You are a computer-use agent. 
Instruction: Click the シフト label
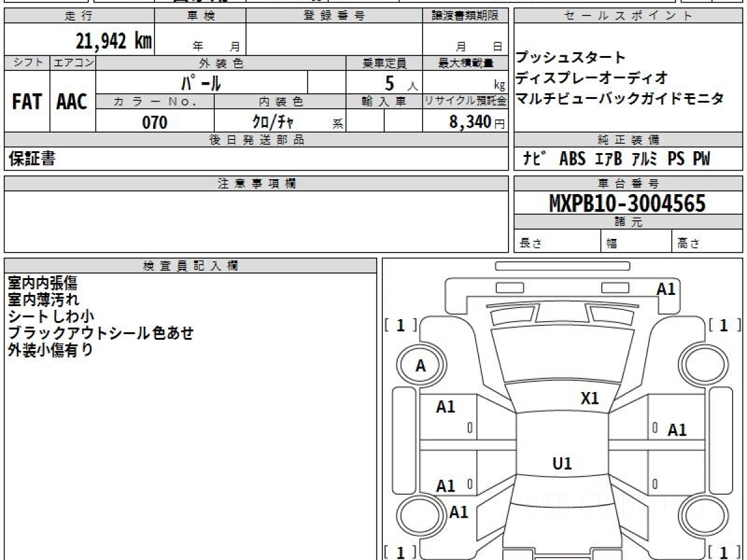pos(27,63)
